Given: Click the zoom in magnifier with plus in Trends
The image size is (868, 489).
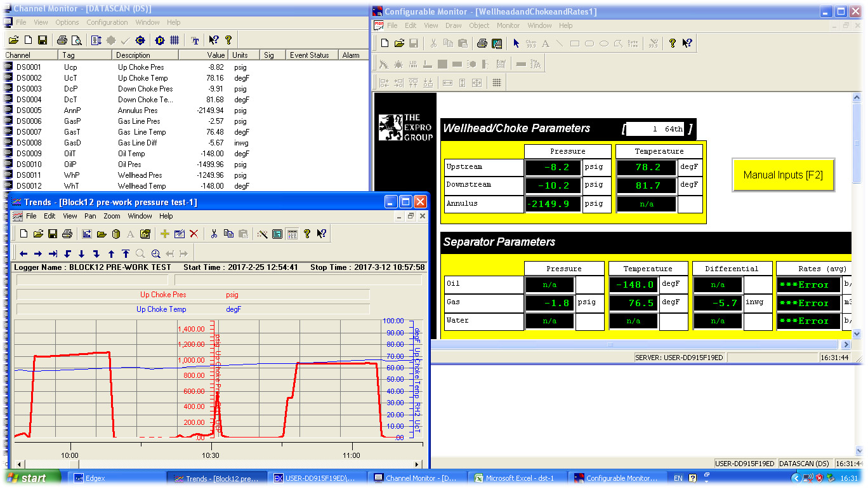Looking at the screenshot, I should click(x=155, y=253).
